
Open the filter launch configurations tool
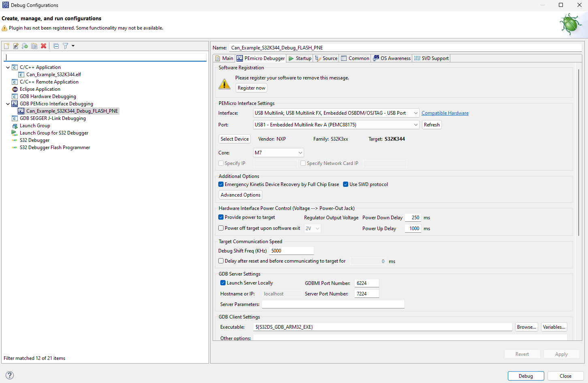click(65, 46)
